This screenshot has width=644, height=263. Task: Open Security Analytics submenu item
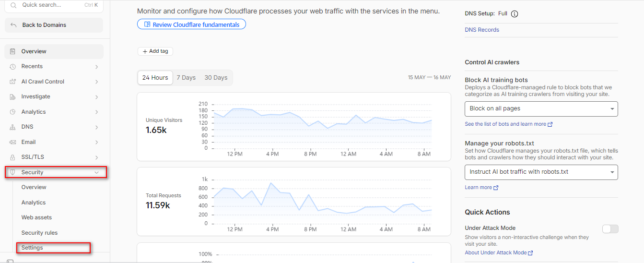tap(34, 203)
